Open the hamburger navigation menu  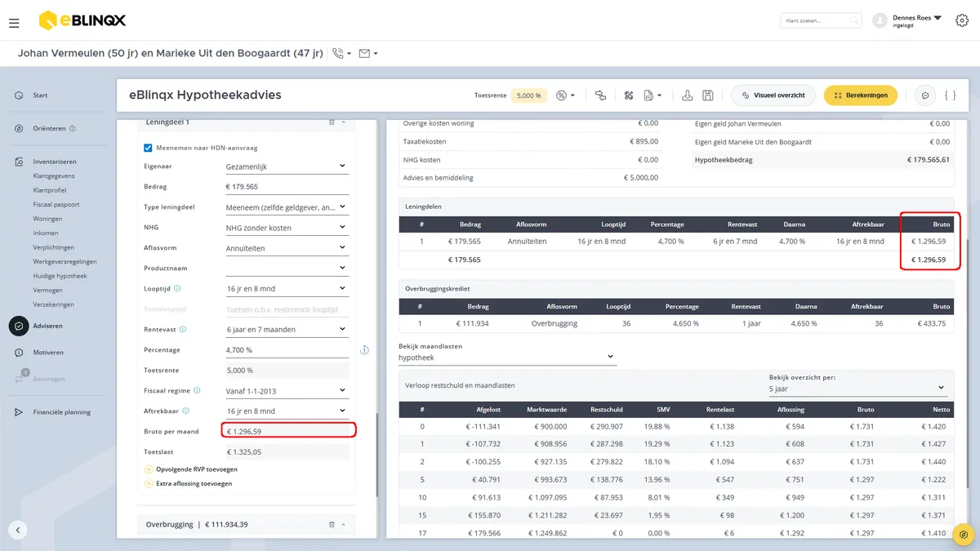pos(14,24)
